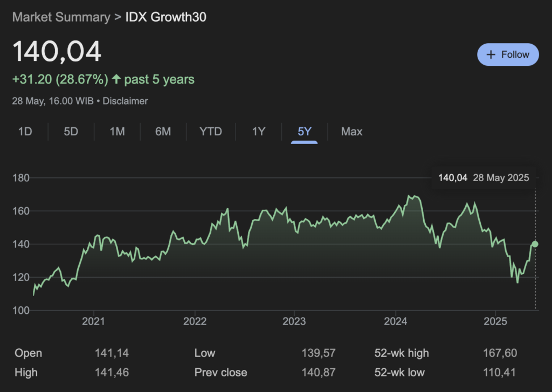Click the Low value 139,57
The image size is (552, 392).
tap(319, 353)
